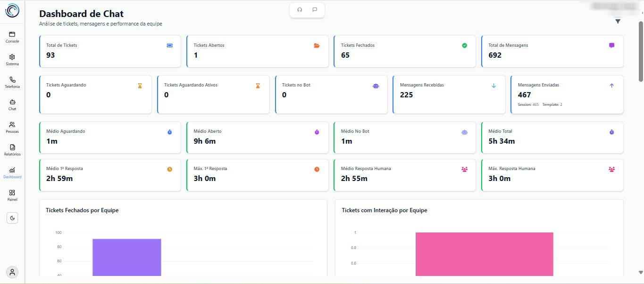644x284 pixels.
Task: Toggle dark mode with moon button
Action: pyautogui.click(x=12, y=218)
